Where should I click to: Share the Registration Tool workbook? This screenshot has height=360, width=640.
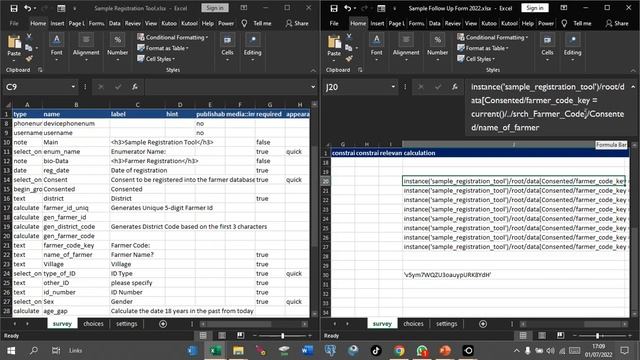point(297,23)
